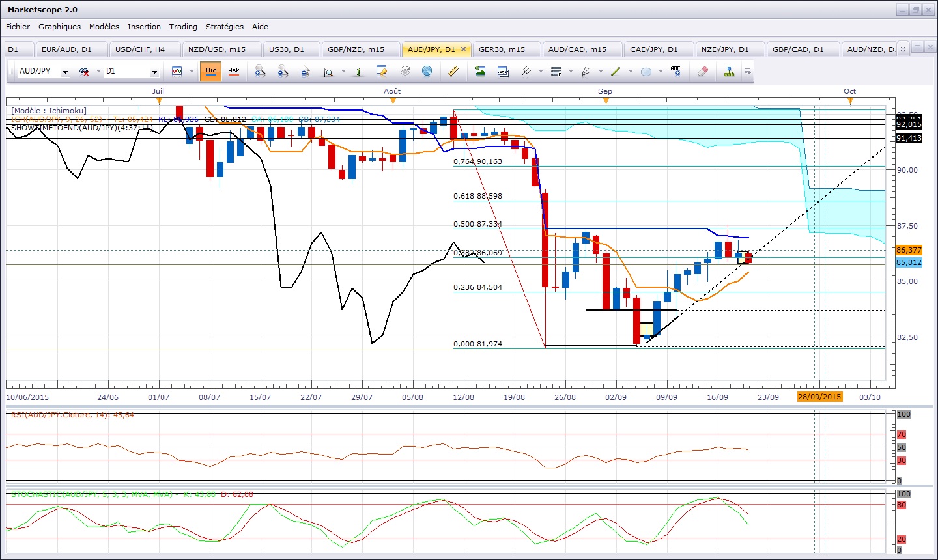This screenshot has height=560, width=938.
Task: Open the Stratégies menu
Action: [x=224, y=27]
